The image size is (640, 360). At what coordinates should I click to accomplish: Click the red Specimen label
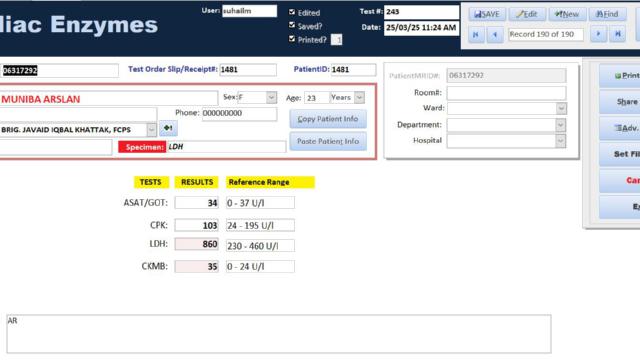tap(142, 147)
